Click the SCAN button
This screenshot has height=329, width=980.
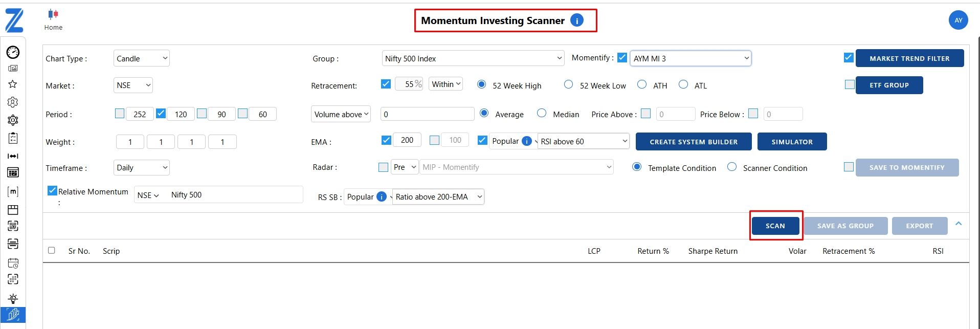(x=775, y=226)
